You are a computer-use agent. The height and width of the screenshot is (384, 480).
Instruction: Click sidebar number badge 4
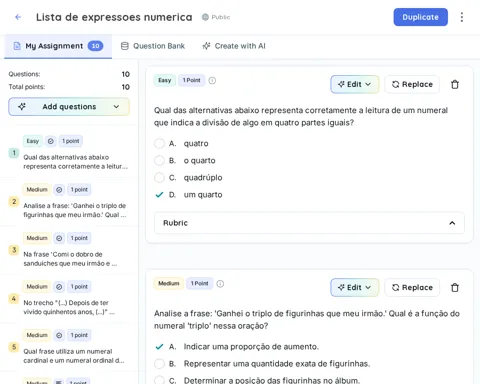(14, 299)
